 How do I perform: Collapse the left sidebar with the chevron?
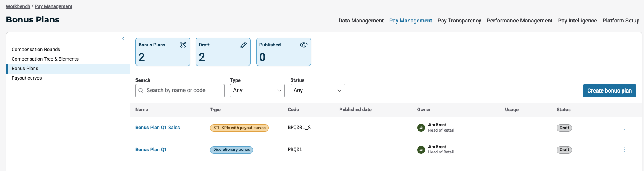click(123, 38)
